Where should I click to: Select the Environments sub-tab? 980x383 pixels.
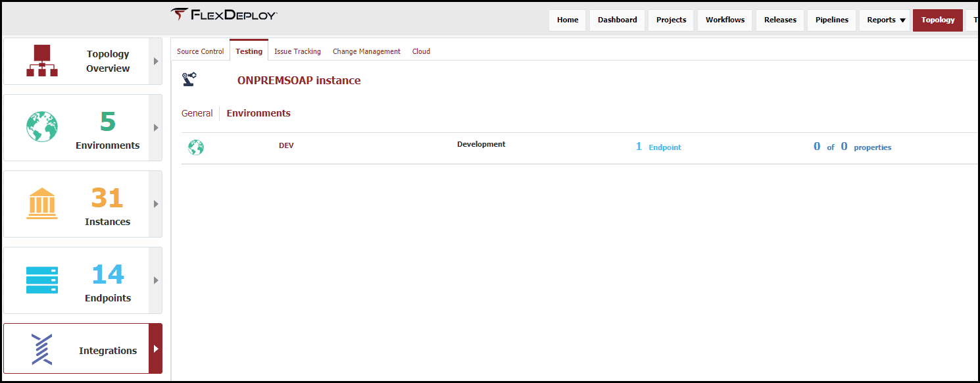pos(258,113)
